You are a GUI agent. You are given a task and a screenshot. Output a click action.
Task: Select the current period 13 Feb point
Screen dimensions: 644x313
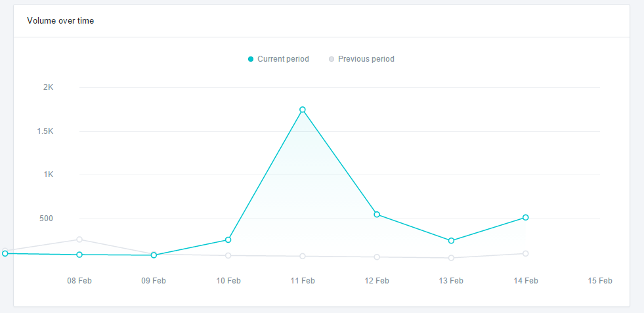pyautogui.click(x=452, y=241)
